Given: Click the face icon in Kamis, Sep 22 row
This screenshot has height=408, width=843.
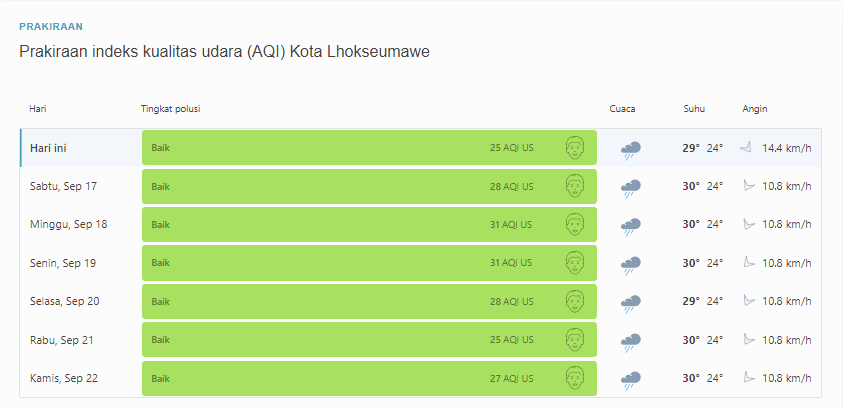Looking at the screenshot, I should pos(575,378).
